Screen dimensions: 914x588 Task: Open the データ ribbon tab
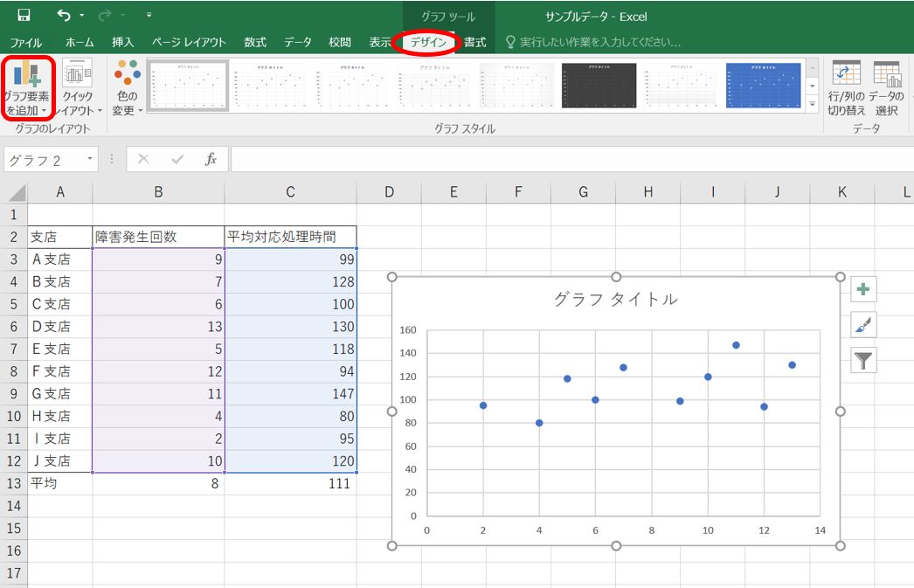[297, 42]
